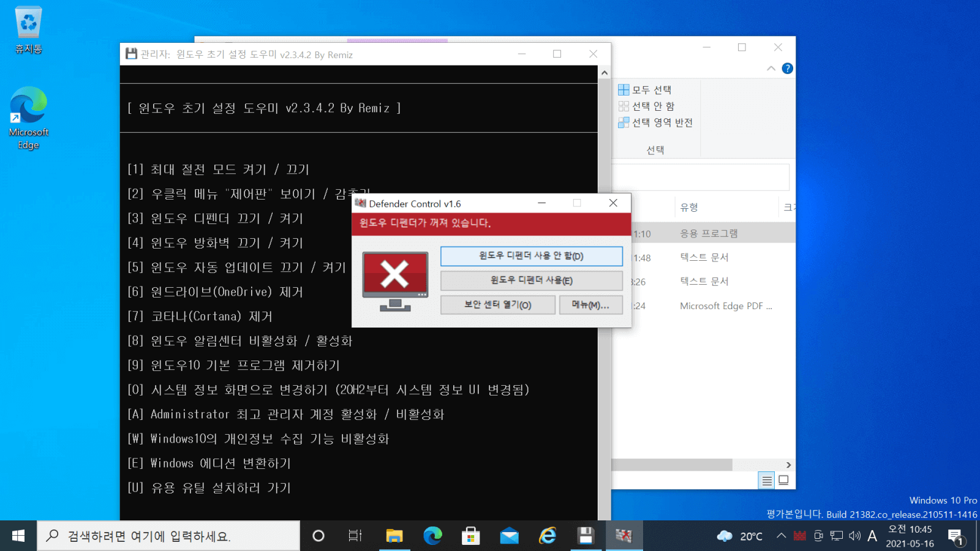Click the 모두 선택 icon in Explorer ribbon
980x551 pixels.
[624, 89]
